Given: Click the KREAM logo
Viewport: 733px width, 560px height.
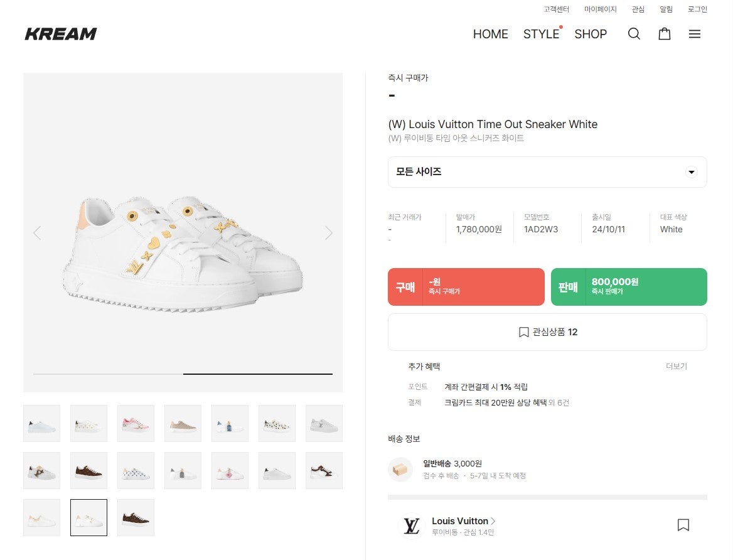Looking at the screenshot, I should click(x=61, y=34).
